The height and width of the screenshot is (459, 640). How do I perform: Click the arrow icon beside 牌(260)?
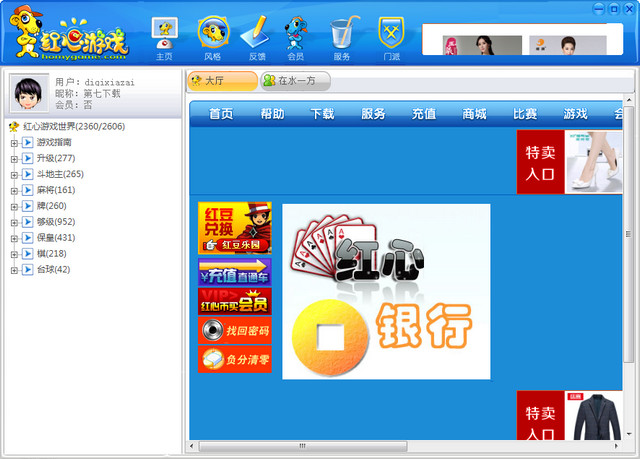point(27,206)
